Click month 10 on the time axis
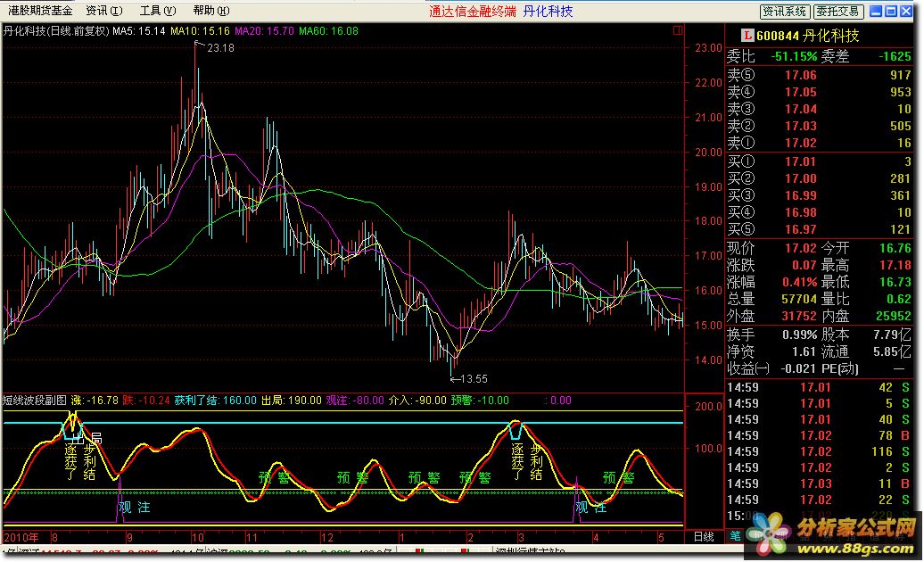This screenshot has height=562, width=924. (197, 537)
